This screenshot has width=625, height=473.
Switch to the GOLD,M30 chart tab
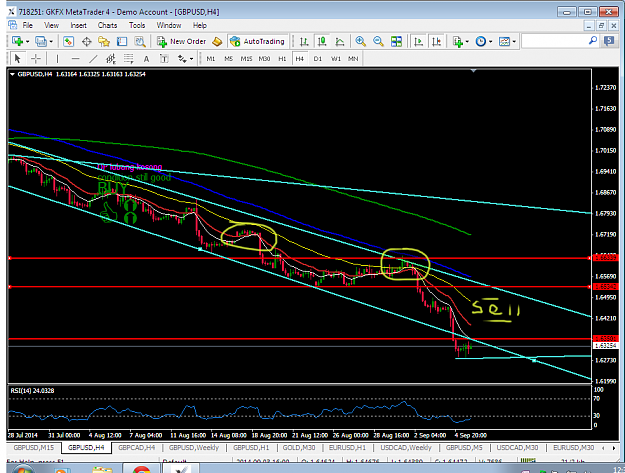(x=299, y=447)
